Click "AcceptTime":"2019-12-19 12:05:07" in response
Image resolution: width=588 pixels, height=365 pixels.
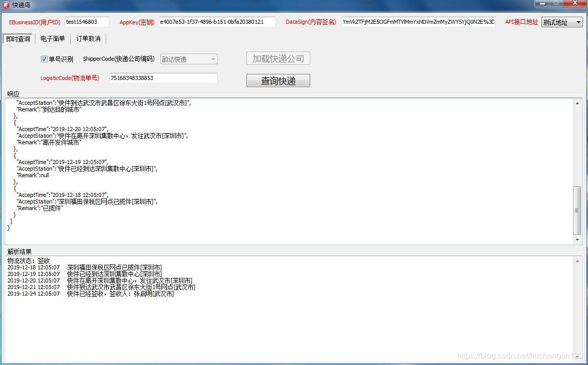tap(62, 162)
